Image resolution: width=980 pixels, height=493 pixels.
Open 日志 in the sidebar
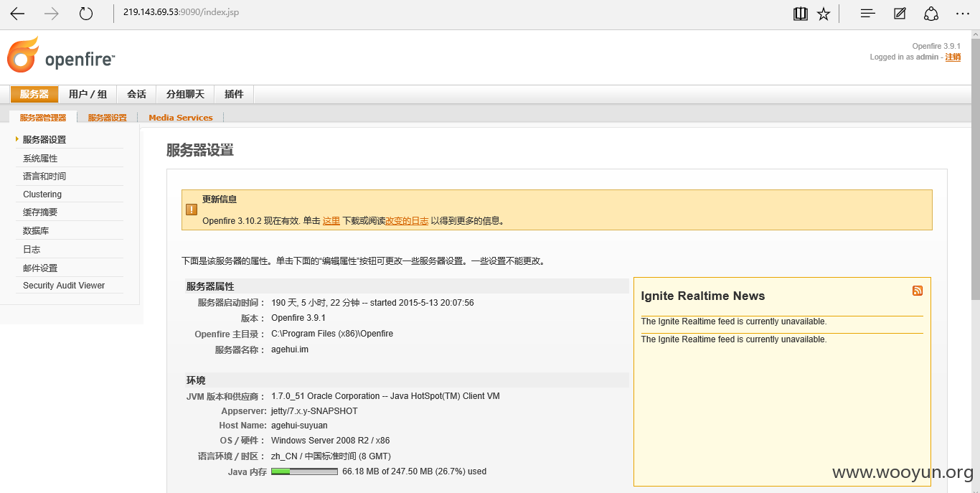click(x=32, y=250)
